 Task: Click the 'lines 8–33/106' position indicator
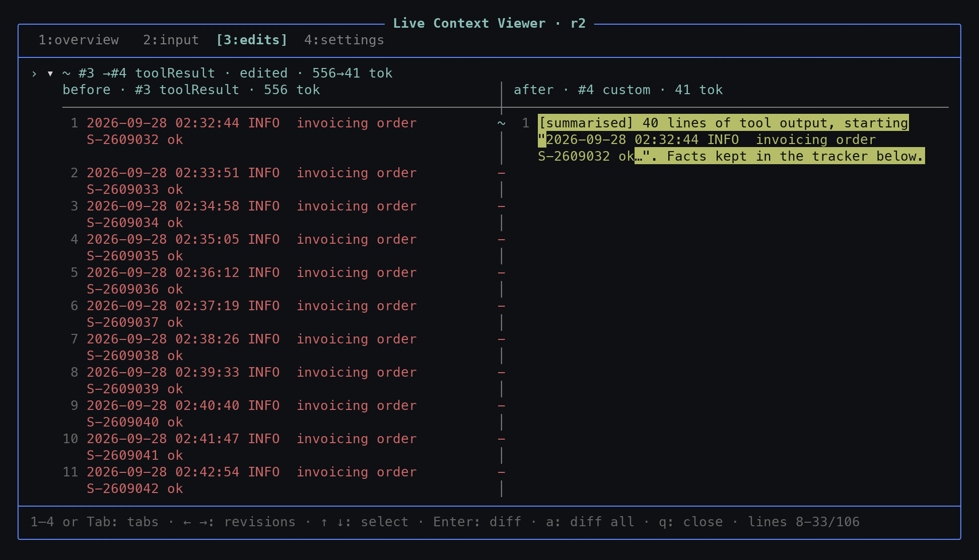804,522
